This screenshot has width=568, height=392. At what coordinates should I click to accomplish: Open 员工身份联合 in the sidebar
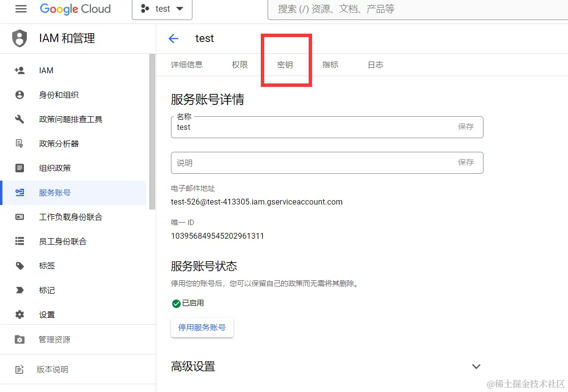(x=74, y=242)
